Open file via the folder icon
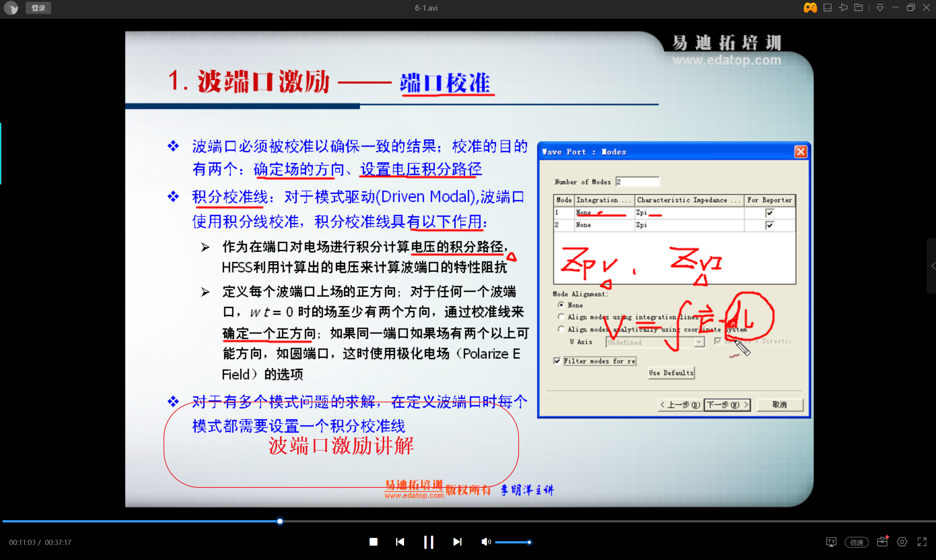This screenshot has height=560, width=936. 858,7
